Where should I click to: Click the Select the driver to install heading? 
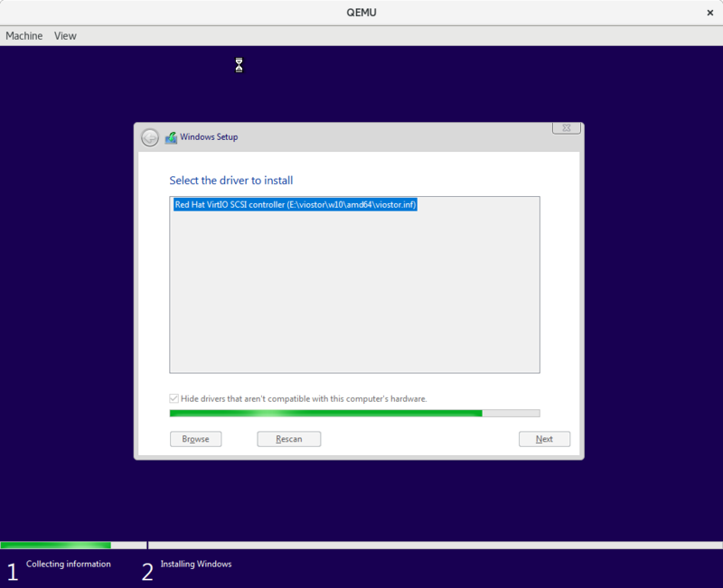pos(231,180)
